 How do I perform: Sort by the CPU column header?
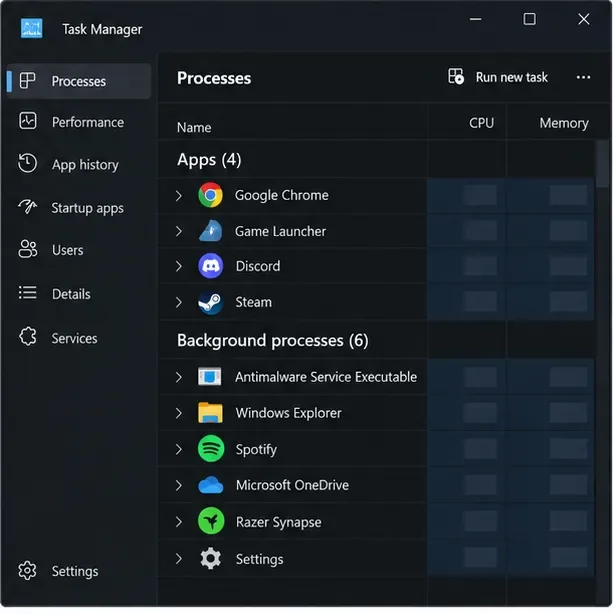[481, 123]
